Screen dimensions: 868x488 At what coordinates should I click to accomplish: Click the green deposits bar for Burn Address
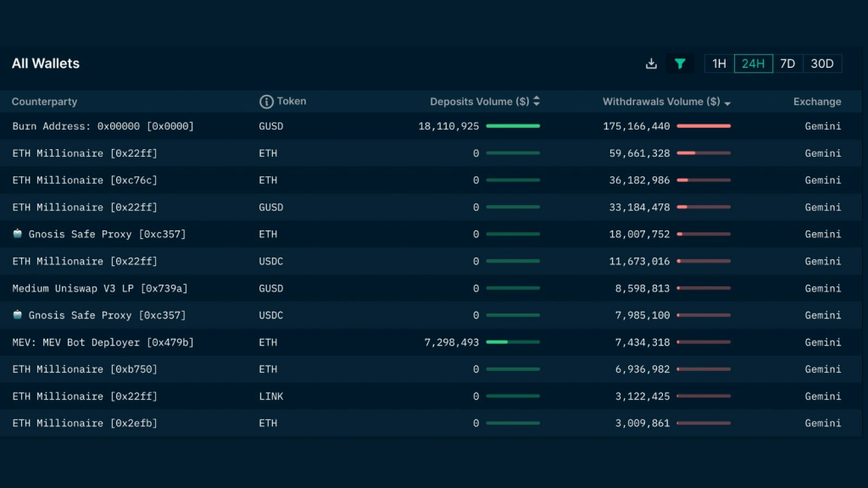click(x=513, y=126)
